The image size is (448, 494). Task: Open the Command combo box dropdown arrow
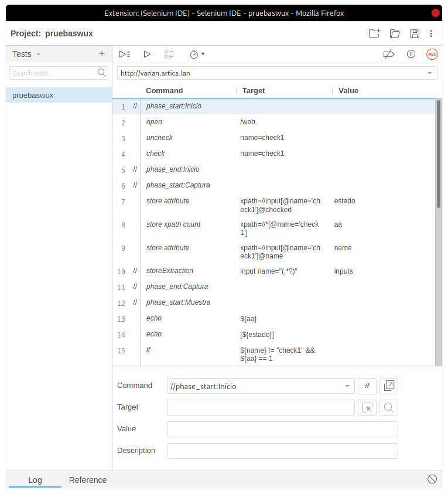[x=347, y=386]
